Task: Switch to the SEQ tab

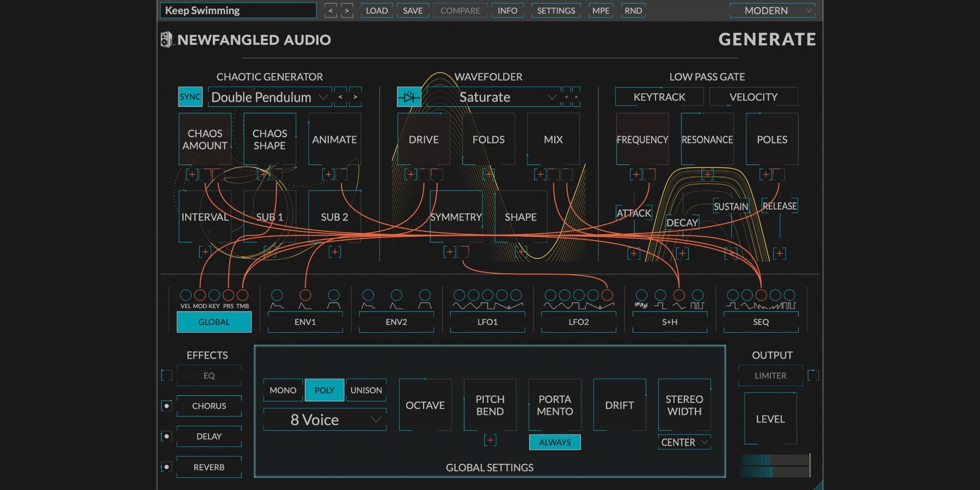Action: [x=761, y=322]
